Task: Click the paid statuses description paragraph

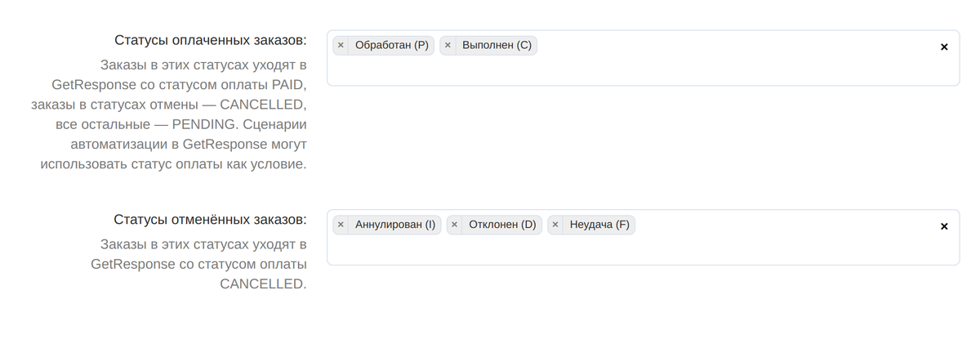Action: (173, 114)
